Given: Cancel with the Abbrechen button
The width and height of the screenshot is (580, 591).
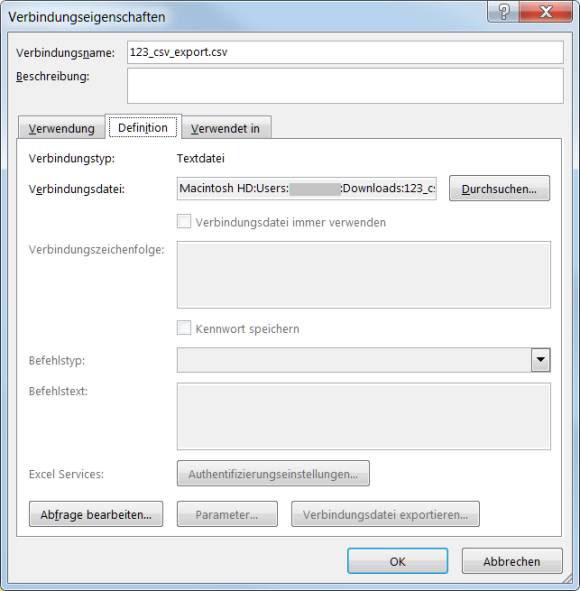Looking at the screenshot, I should [x=512, y=561].
